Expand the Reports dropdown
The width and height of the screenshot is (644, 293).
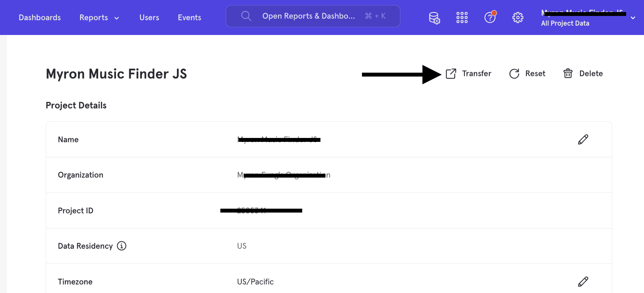99,17
